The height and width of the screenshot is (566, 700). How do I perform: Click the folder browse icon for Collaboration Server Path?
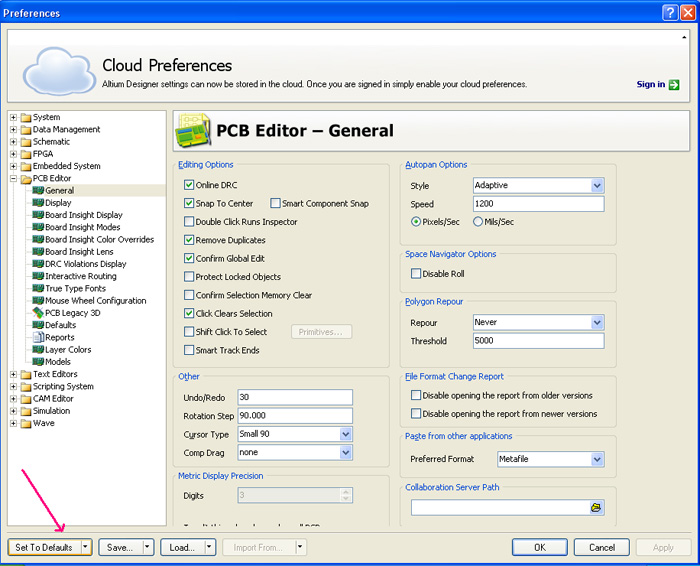click(596, 508)
